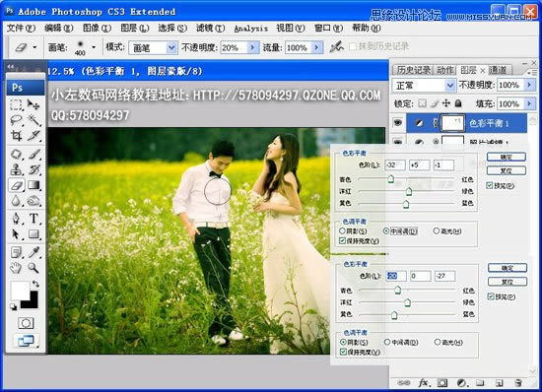Expand the 不透明度 20% slider arrow

pos(253,47)
